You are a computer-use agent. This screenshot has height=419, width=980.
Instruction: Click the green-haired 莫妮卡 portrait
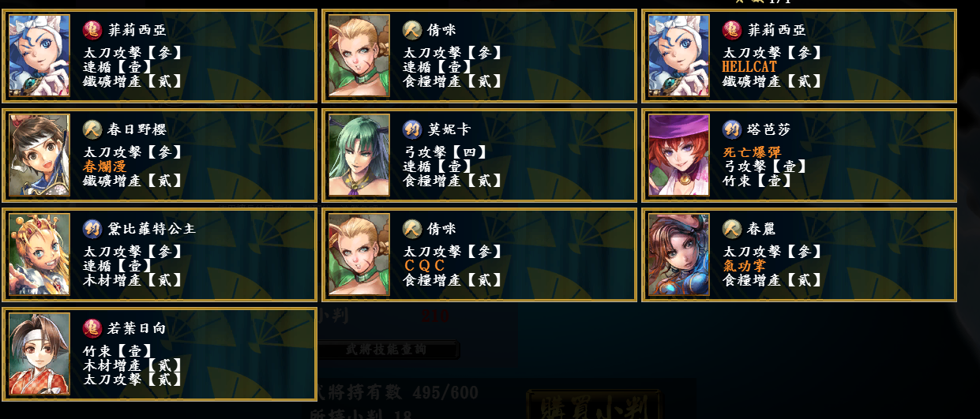pyautogui.click(x=359, y=155)
